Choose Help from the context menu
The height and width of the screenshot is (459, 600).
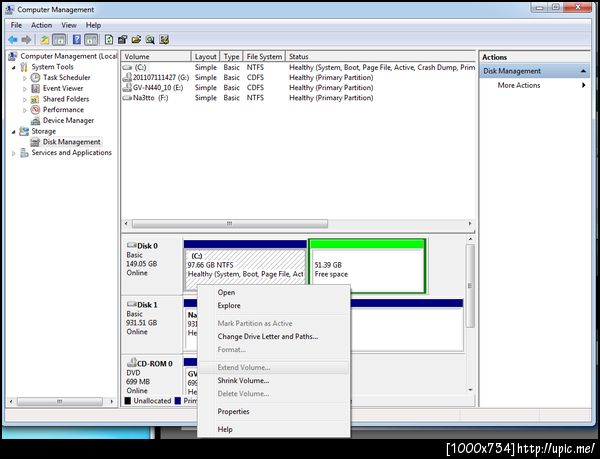[274, 429]
